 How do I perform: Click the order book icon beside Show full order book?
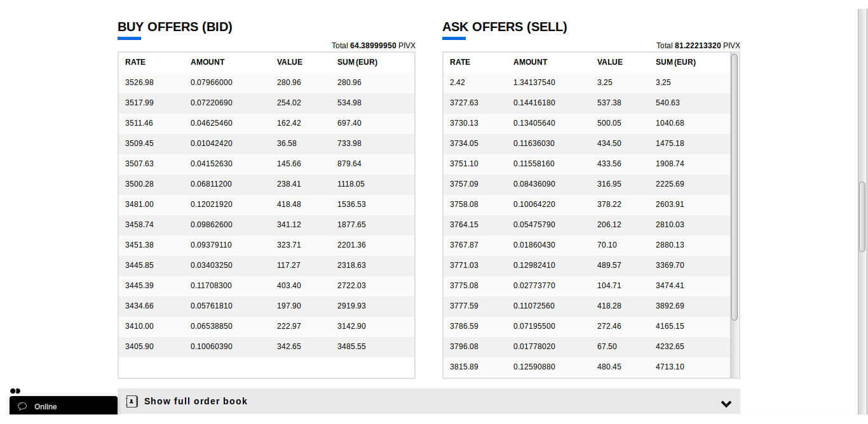(132, 401)
